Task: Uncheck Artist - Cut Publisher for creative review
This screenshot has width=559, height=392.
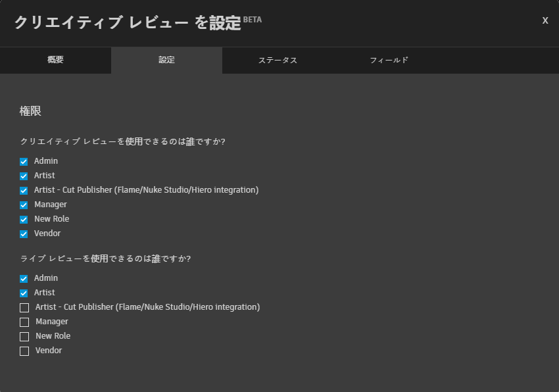Action: point(24,189)
